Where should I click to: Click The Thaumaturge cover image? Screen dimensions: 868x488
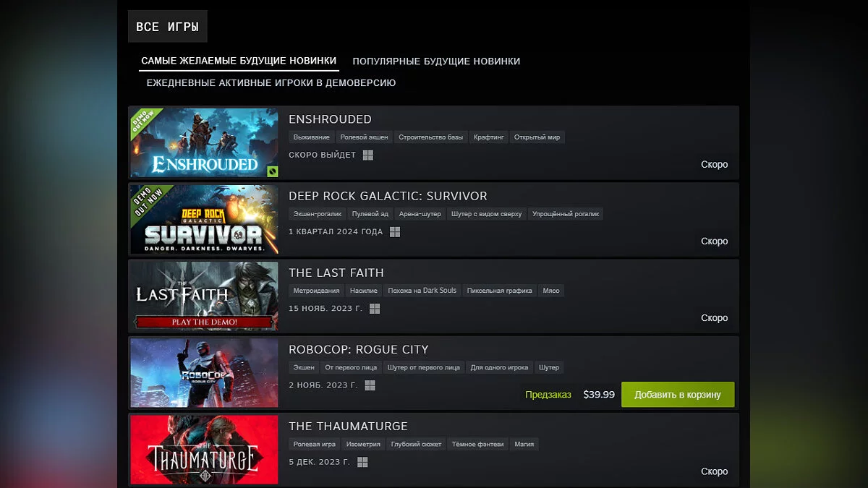click(204, 450)
